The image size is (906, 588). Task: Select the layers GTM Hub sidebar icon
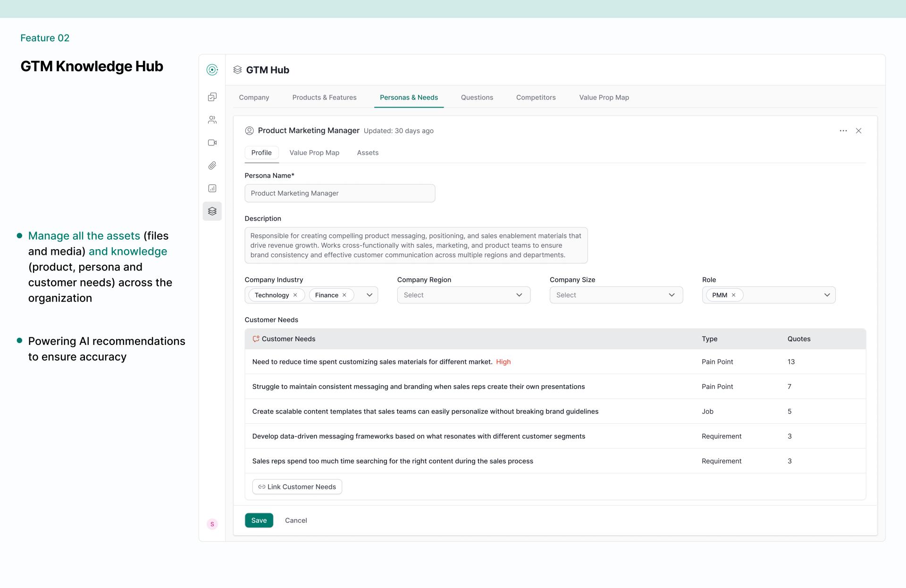pyautogui.click(x=212, y=211)
